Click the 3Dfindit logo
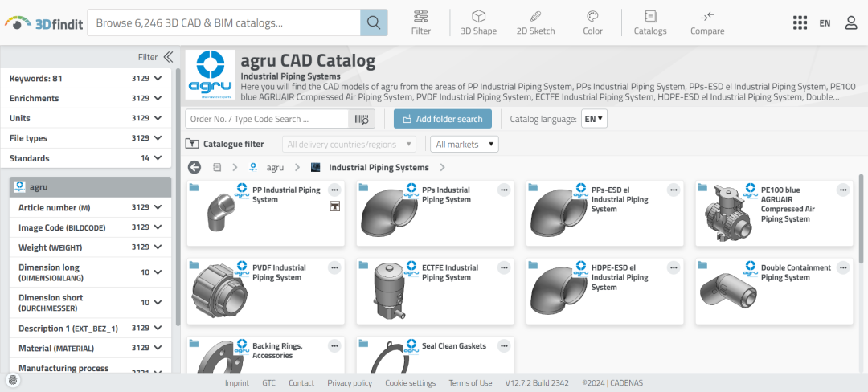This screenshot has width=868, height=392. coord(43,22)
